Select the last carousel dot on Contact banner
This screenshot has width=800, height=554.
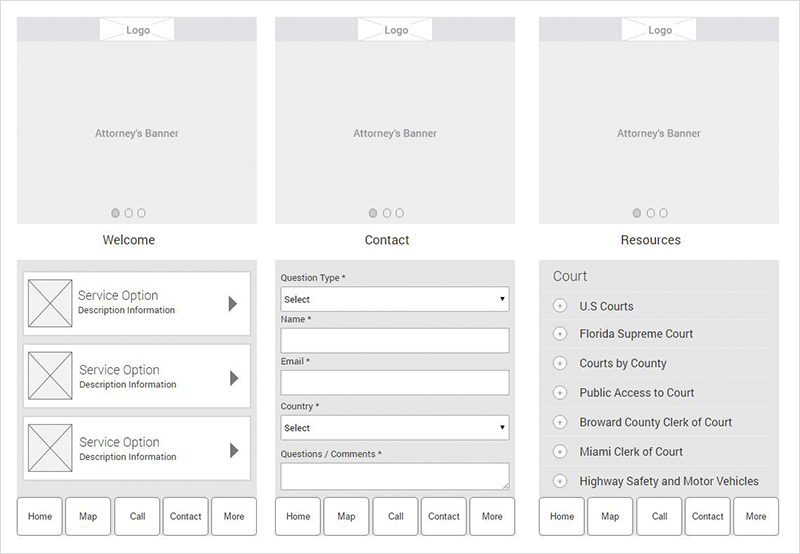(x=399, y=213)
